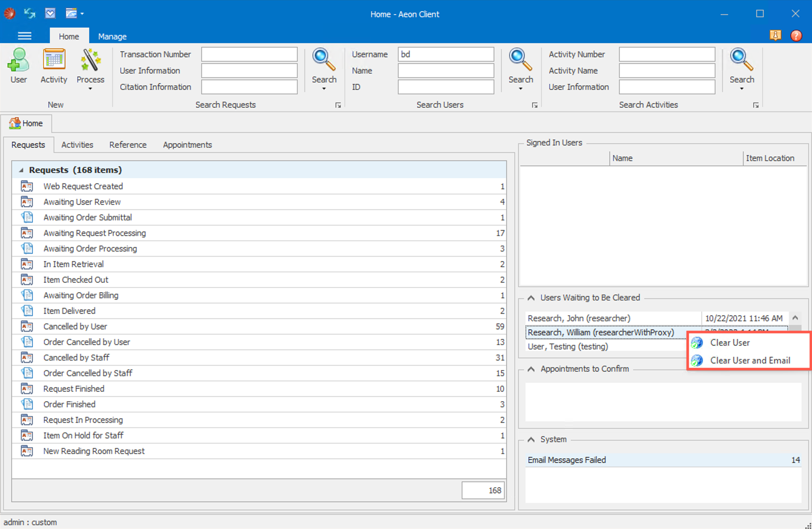Open the new Activity tool
This screenshot has width=812, height=529.
[54, 67]
